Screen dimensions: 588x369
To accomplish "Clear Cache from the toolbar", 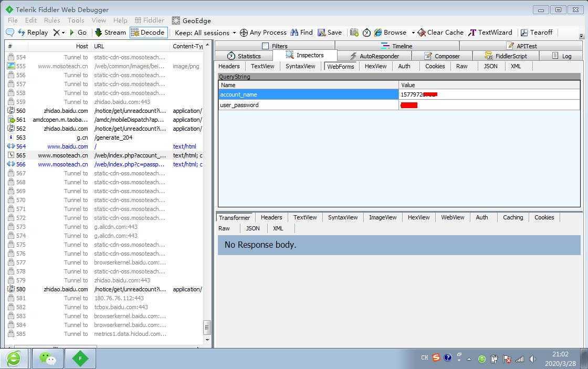I will click(440, 33).
